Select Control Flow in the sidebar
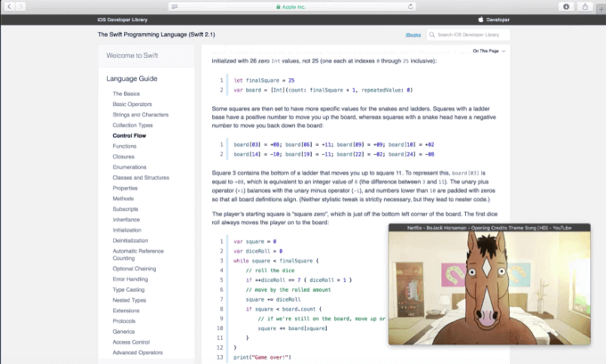 (128, 135)
